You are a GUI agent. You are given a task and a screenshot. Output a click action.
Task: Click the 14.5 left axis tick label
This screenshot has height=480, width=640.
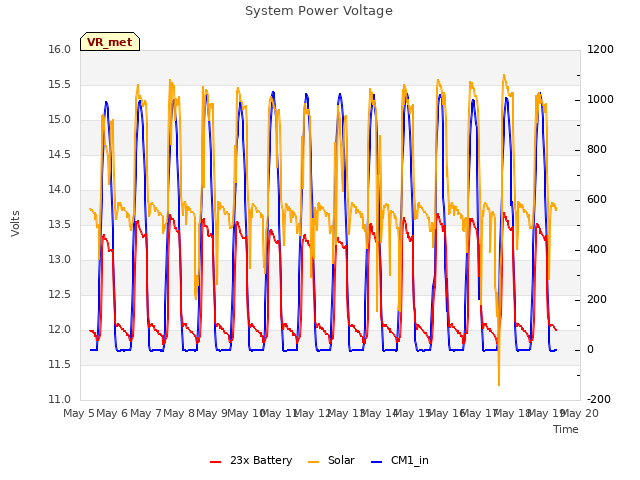[x=60, y=155]
